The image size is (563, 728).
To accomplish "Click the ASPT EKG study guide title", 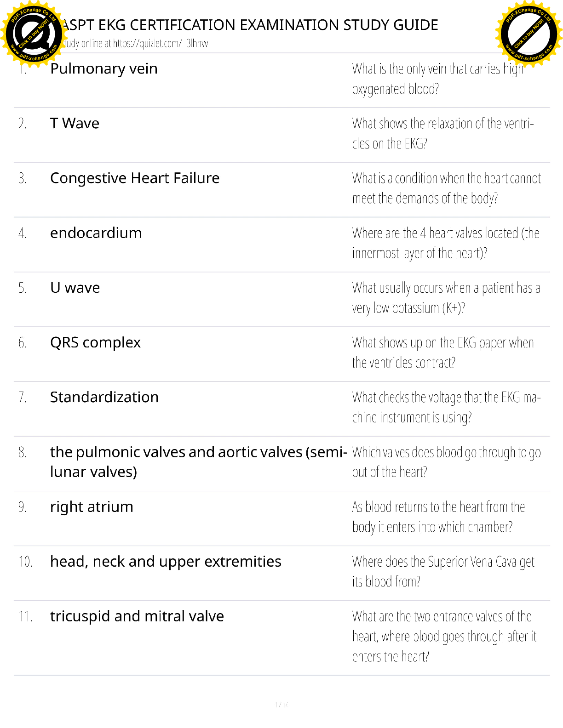I will tap(250, 25).
